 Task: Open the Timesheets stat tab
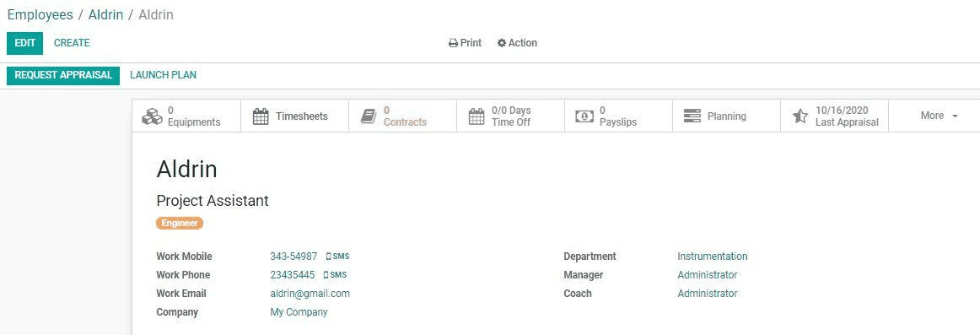click(295, 116)
